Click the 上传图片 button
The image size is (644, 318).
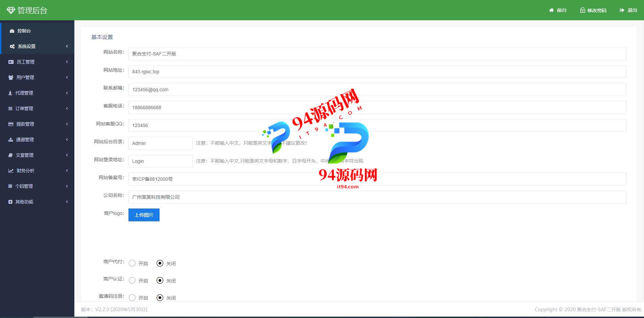[144, 215]
